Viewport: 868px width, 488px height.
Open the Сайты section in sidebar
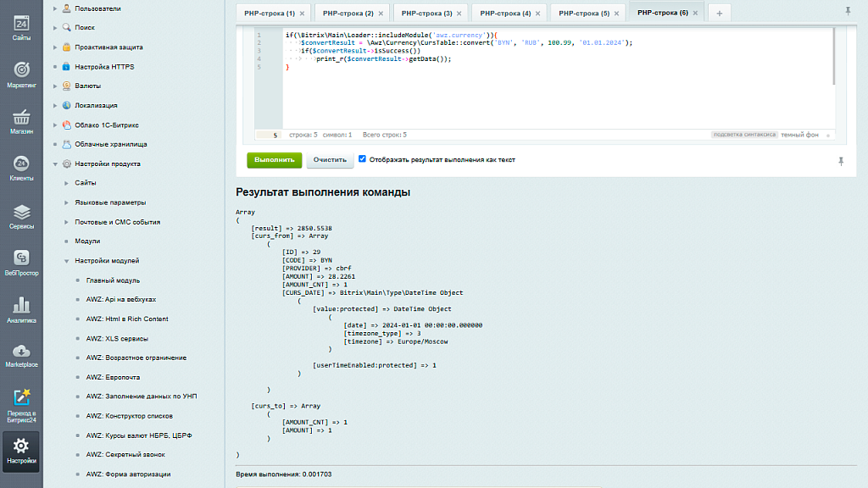click(x=21, y=28)
